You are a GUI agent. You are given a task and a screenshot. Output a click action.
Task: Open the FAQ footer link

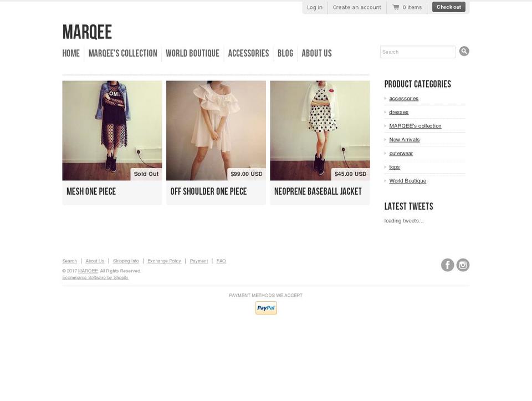click(x=221, y=261)
